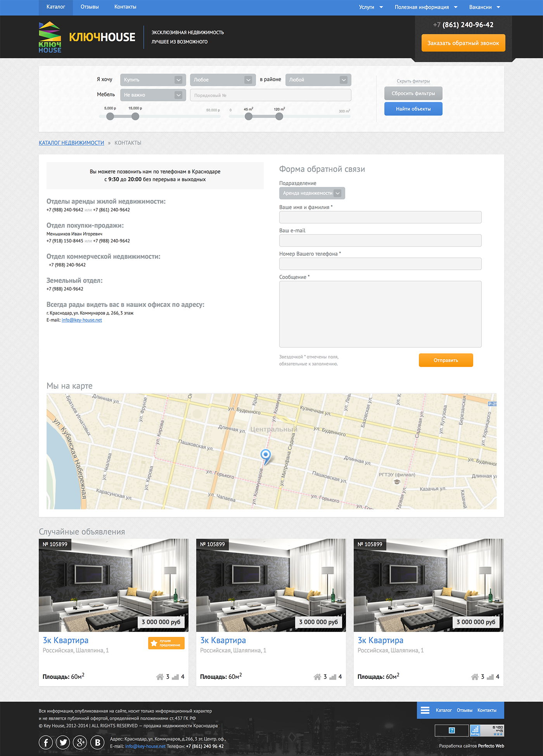Focus the Сообщение text area
Image resolution: width=543 pixels, height=756 pixels.
tap(380, 314)
